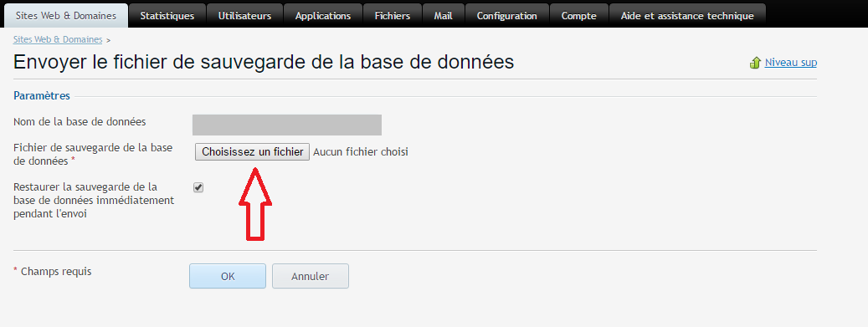Click the greyed database name field
Viewport: 868px width, 327px height.
(287, 125)
